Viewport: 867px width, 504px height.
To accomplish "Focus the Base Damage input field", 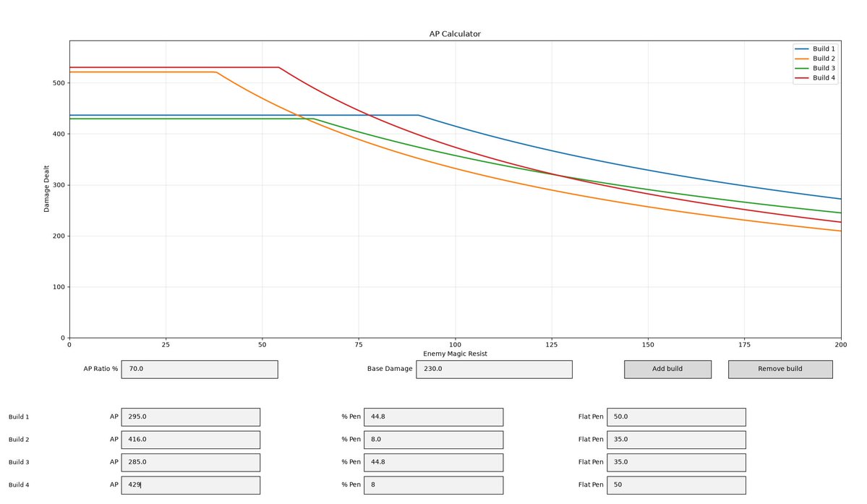I will point(494,370).
